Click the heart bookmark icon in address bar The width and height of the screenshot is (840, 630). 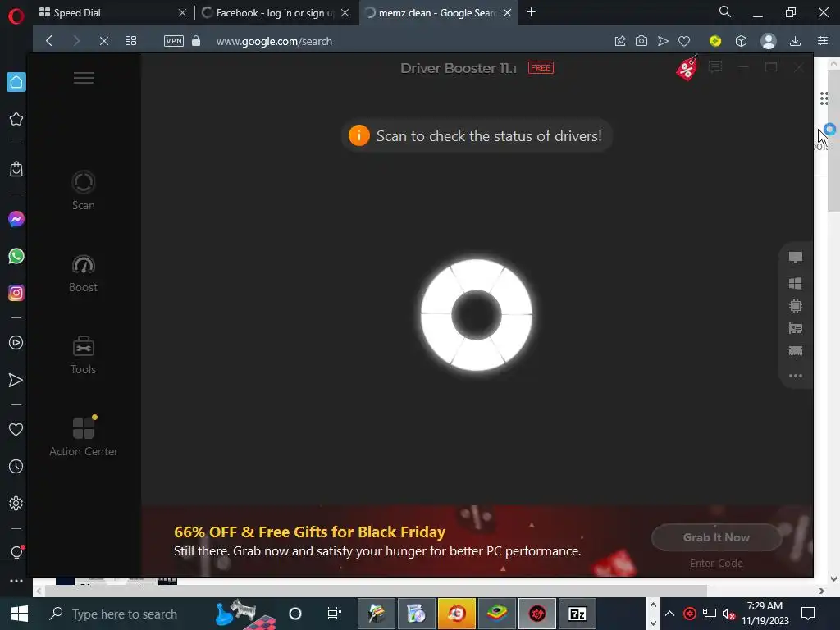(x=684, y=41)
